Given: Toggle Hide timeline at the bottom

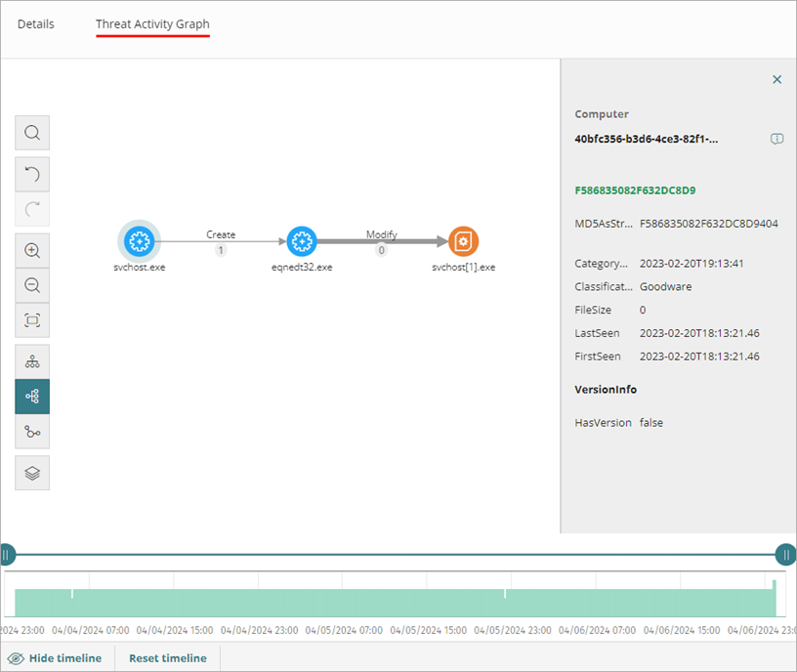Looking at the screenshot, I should [57, 657].
